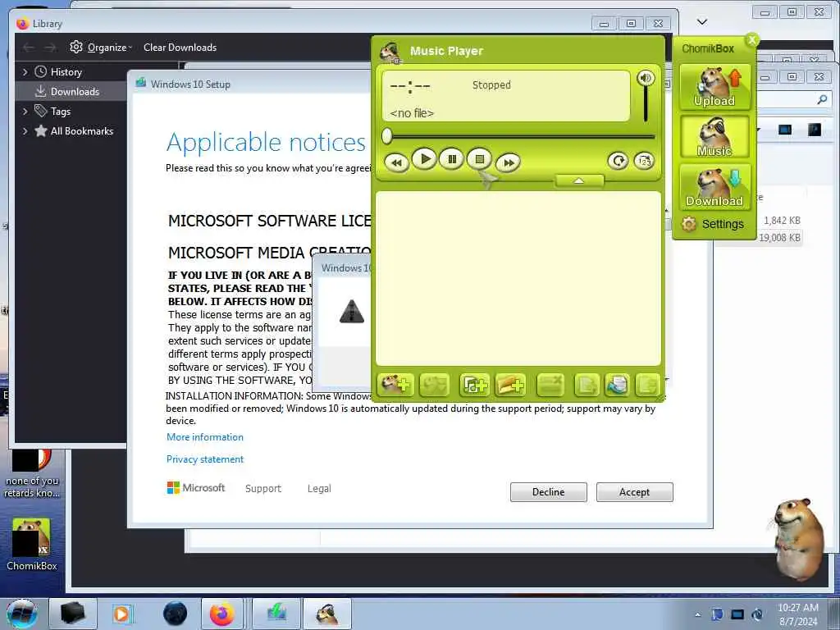Viewport: 840px width, 630px height.
Task: Click the last playlist page icon in toolbar
Action: point(647,385)
